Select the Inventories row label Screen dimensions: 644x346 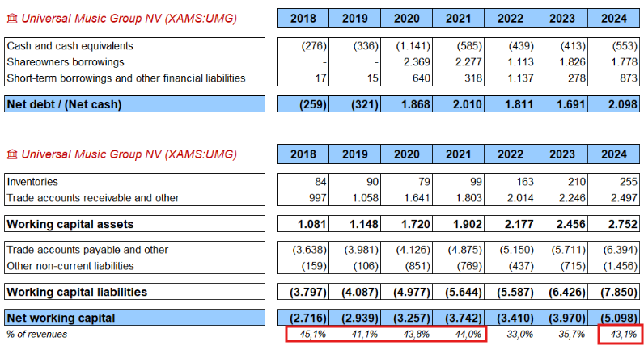coord(32,181)
